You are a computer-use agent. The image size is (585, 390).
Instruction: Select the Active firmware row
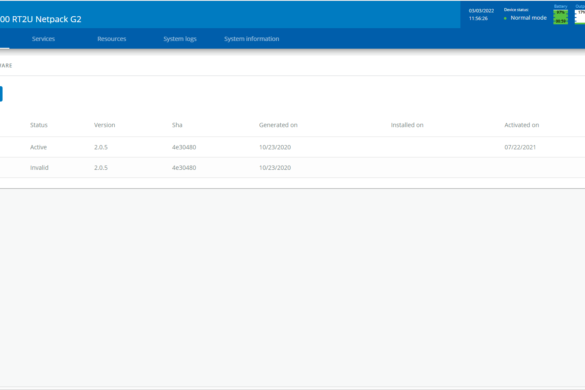[x=292, y=147]
